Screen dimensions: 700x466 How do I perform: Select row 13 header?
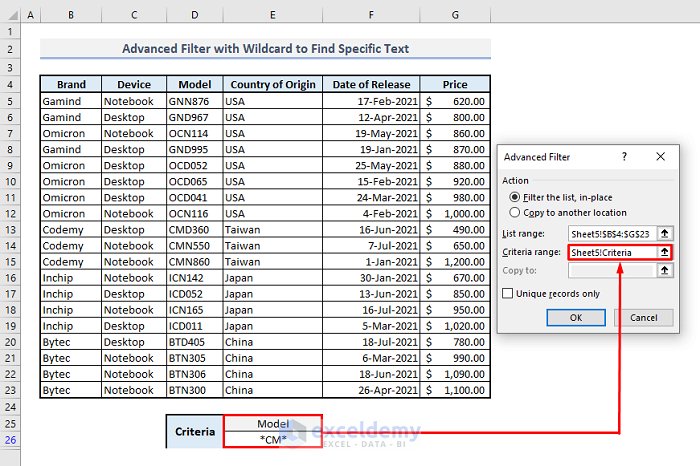[x=10, y=230]
